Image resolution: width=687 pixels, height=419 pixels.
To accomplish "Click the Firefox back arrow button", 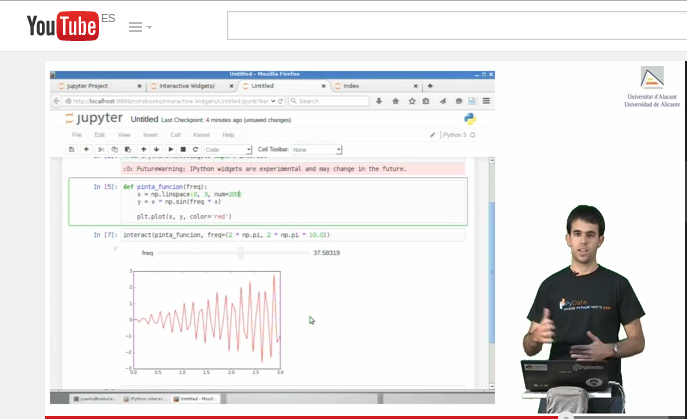I will pyautogui.click(x=57, y=101).
